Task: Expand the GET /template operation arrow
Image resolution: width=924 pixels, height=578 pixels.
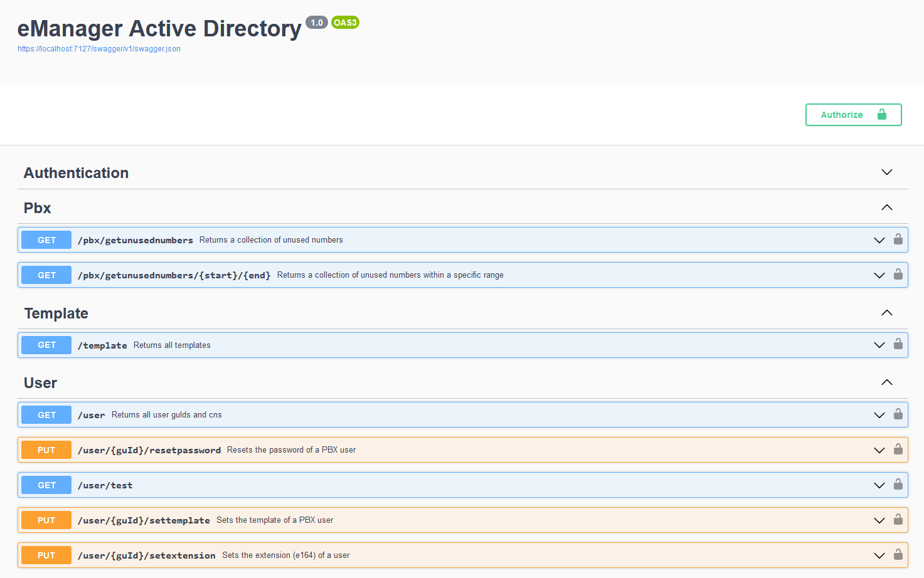Action: (879, 345)
